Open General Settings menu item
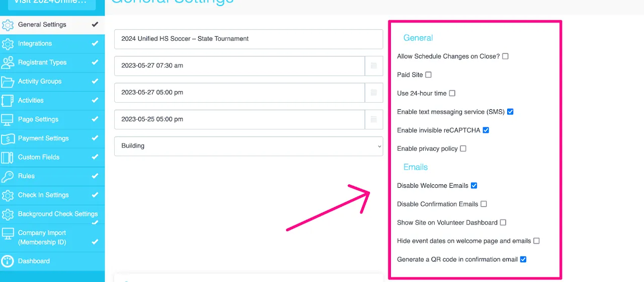Viewport: 644px width, 282px height. (x=52, y=25)
